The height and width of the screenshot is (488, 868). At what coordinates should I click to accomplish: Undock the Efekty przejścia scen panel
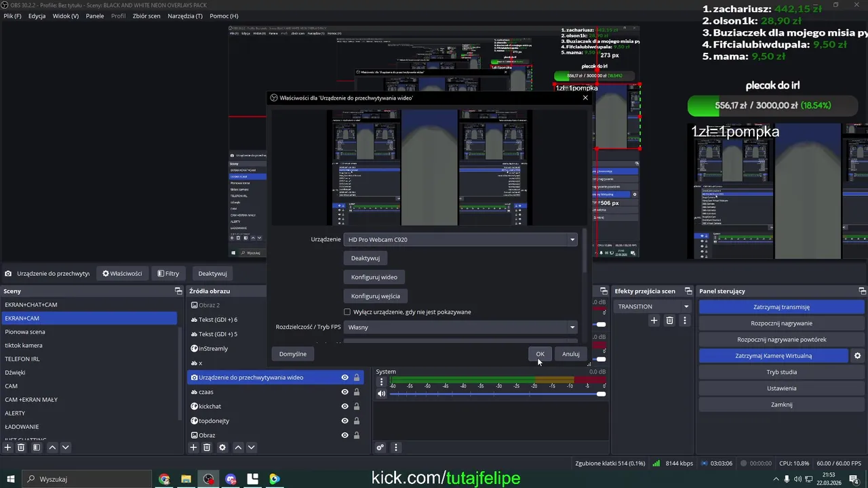(x=688, y=291)
